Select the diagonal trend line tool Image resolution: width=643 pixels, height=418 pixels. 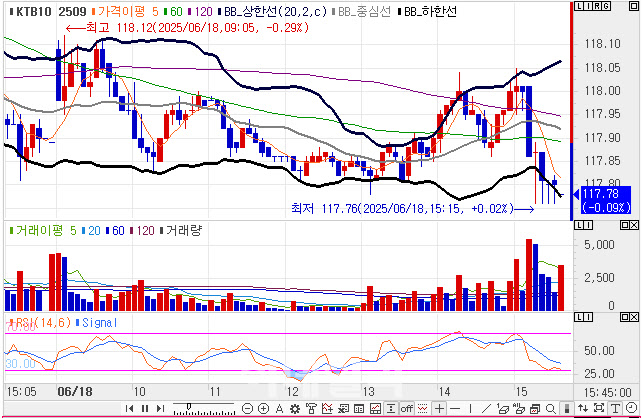(486, 408)
